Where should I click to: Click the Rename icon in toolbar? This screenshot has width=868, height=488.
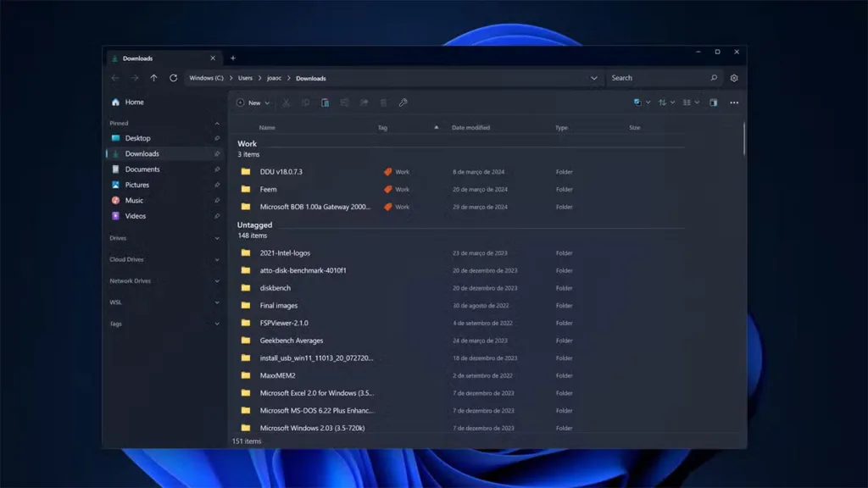click(x=344, y=103)
